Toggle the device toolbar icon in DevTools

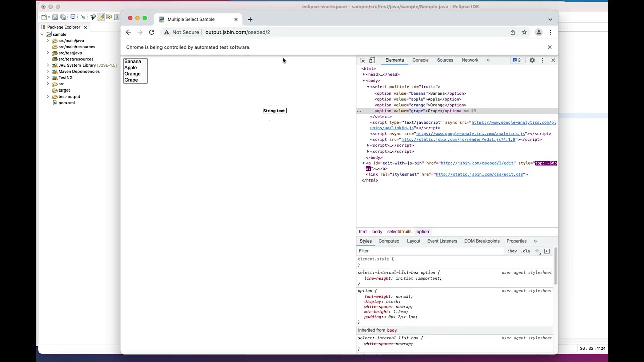pyautogui.click(x=372, y=60)
